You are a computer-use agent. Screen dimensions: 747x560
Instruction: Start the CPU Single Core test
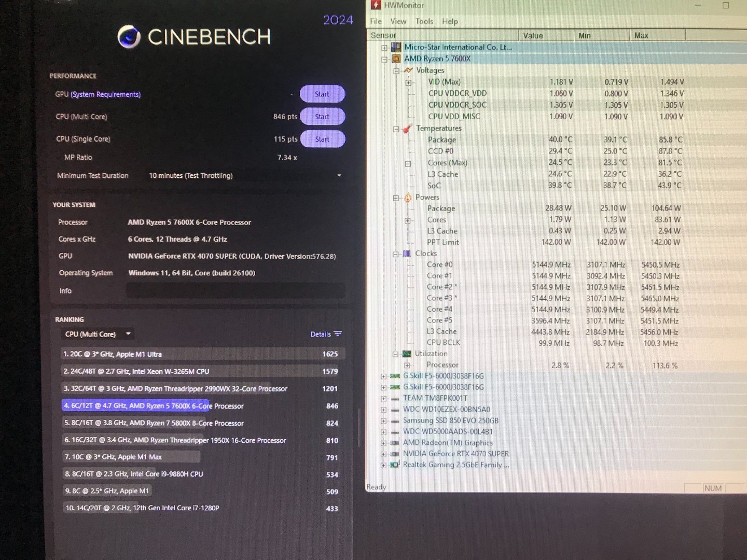(322, 139)
